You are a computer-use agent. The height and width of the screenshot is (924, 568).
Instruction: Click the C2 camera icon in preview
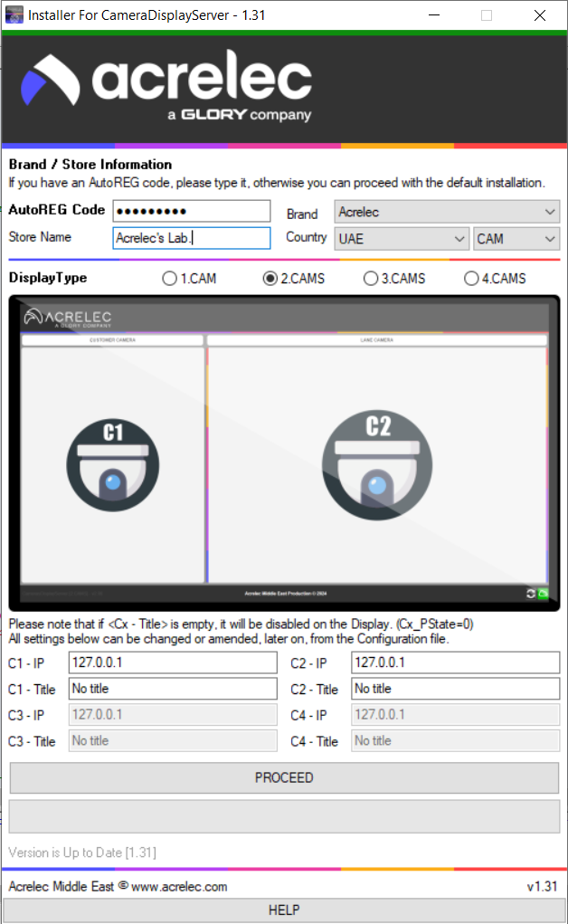[377, 466]
